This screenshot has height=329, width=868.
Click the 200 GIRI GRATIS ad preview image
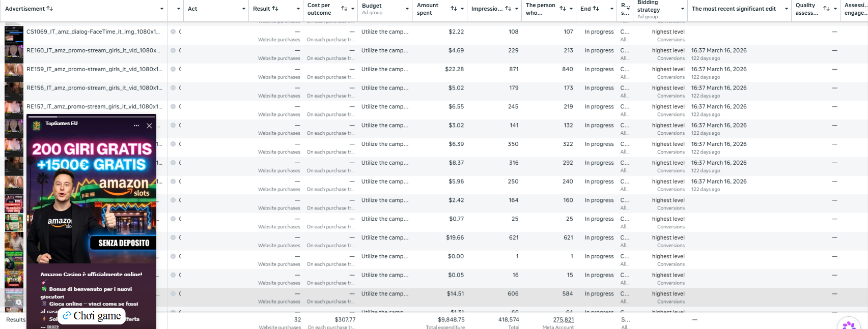coord(91,198)
